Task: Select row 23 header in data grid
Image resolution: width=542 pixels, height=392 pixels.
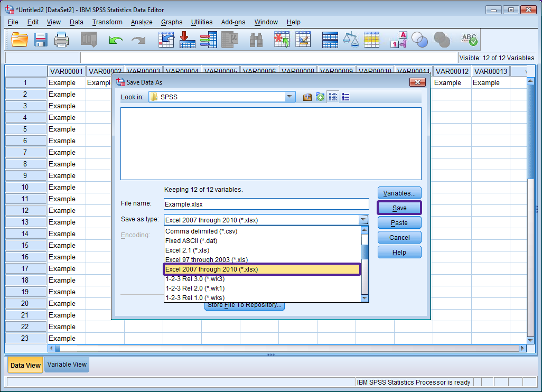Action: [25, 338]
